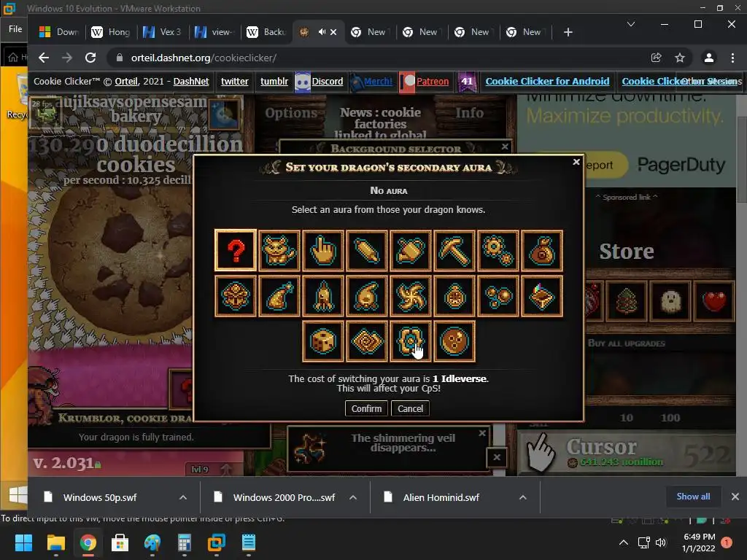Open the DashNet link
This screenshot has width=747, height=560.
[191, 82]
